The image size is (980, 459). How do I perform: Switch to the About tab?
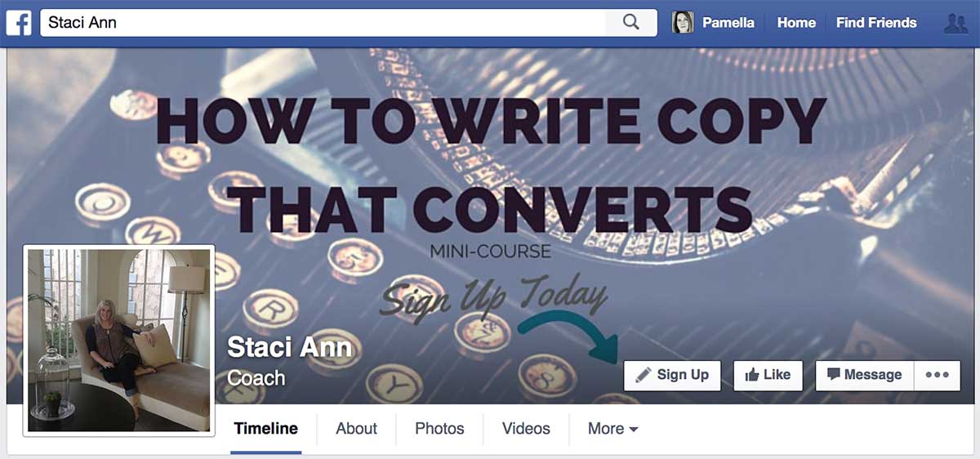(357, 429)
